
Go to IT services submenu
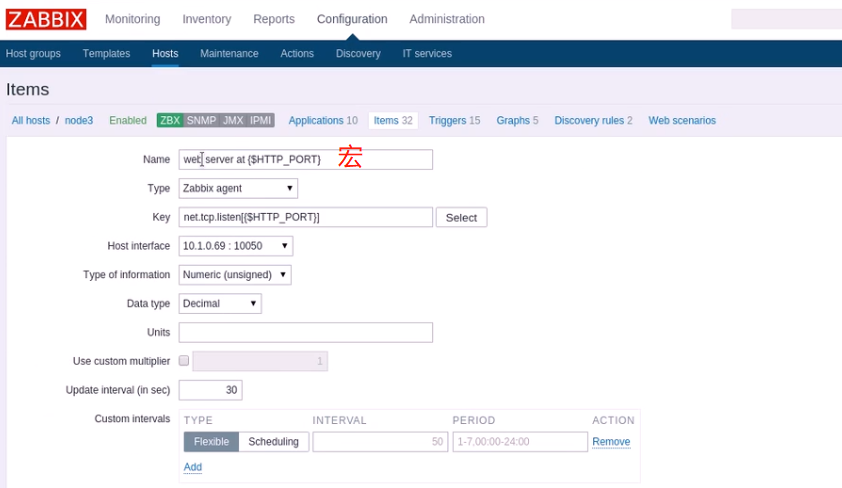[x=427, y=53]
